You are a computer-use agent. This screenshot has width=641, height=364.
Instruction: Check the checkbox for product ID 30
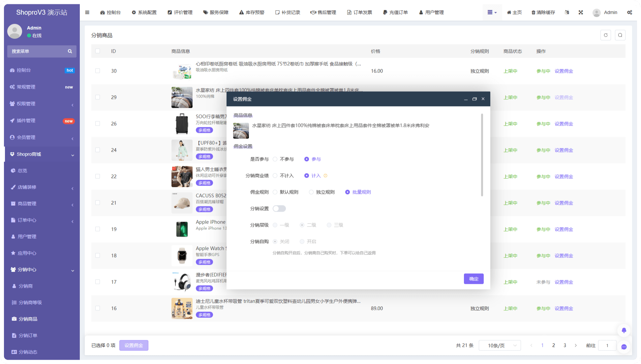[x=98, y=71]
